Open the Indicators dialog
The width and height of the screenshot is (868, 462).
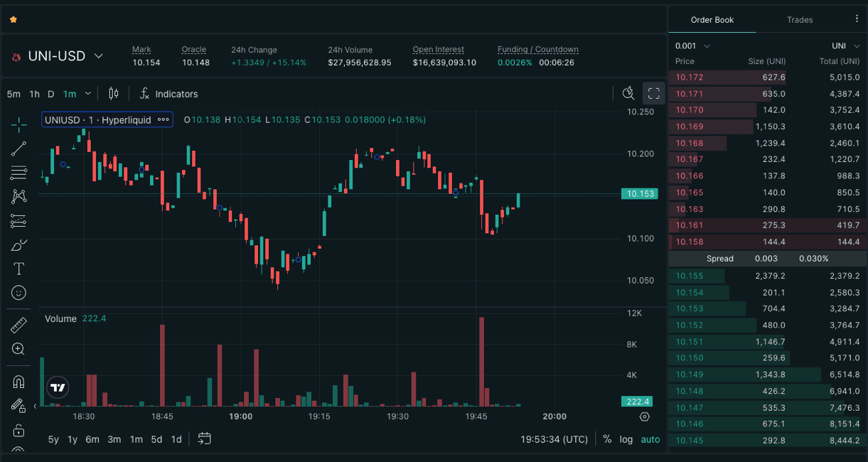169,94
